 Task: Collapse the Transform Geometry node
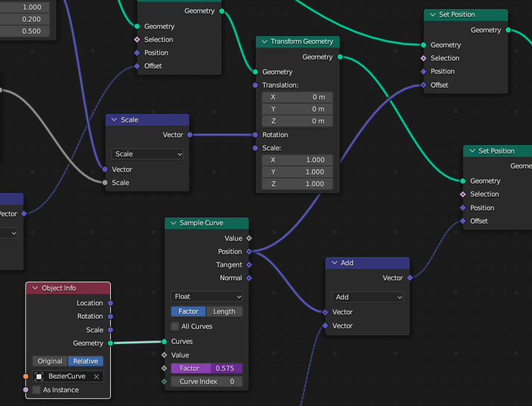tap(264, 42)
